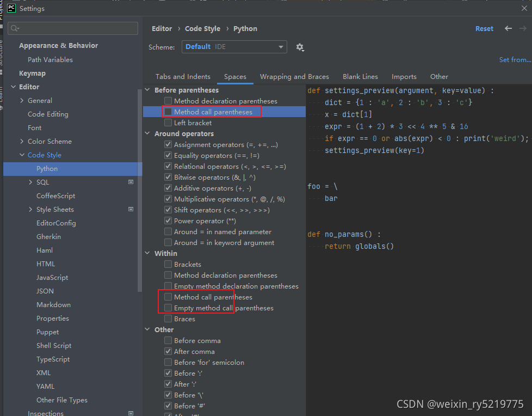The image size is (532, 416).
Task: Open the Other tab
Action: 439,77
